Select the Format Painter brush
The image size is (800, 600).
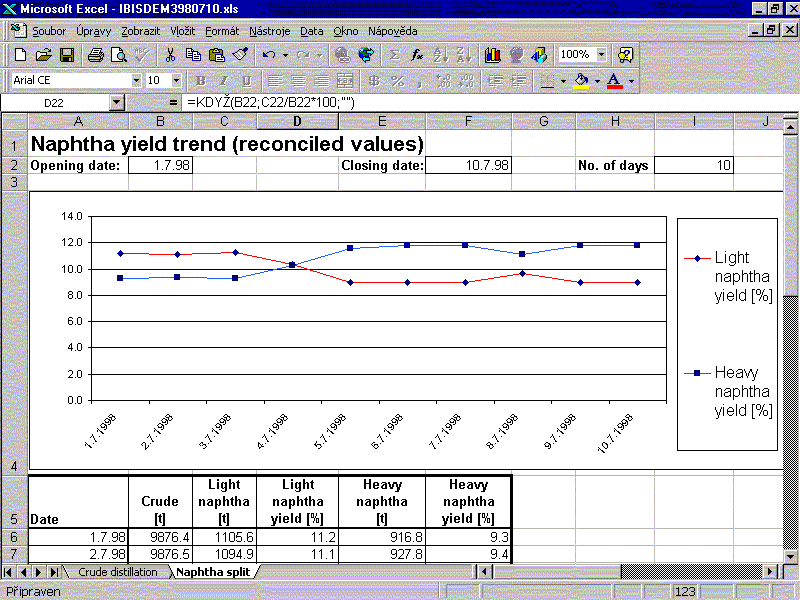[x=240, y=55]
